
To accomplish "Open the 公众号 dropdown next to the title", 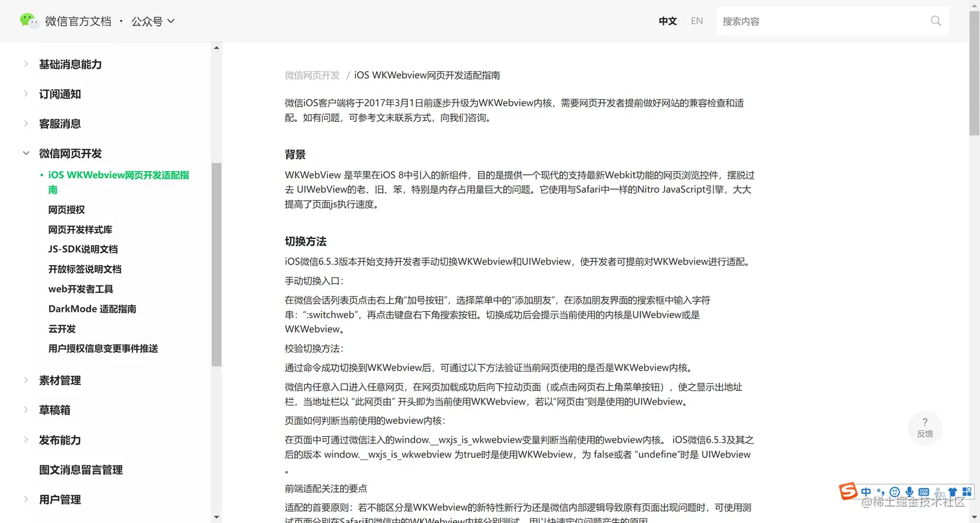I will click(x=153, y=21).
